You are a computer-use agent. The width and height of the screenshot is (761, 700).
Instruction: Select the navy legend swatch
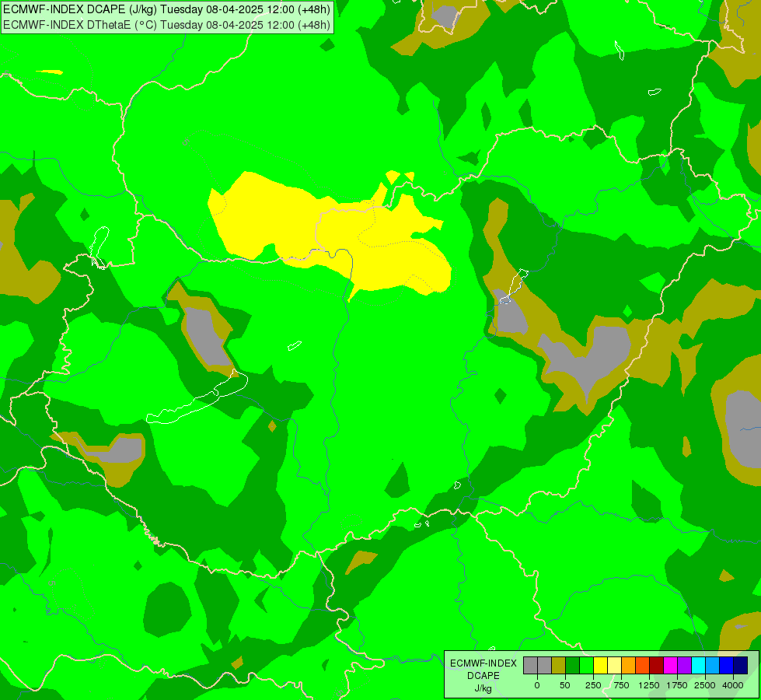click(740, 666)
